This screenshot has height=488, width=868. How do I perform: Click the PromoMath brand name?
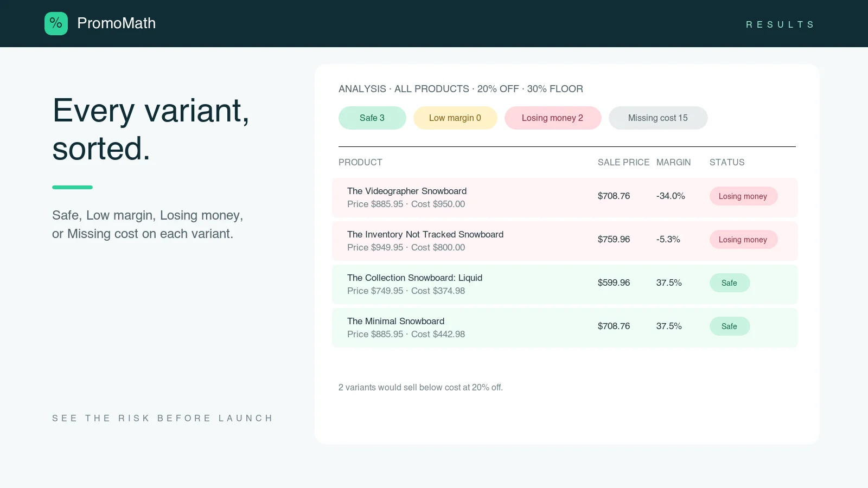116,23
